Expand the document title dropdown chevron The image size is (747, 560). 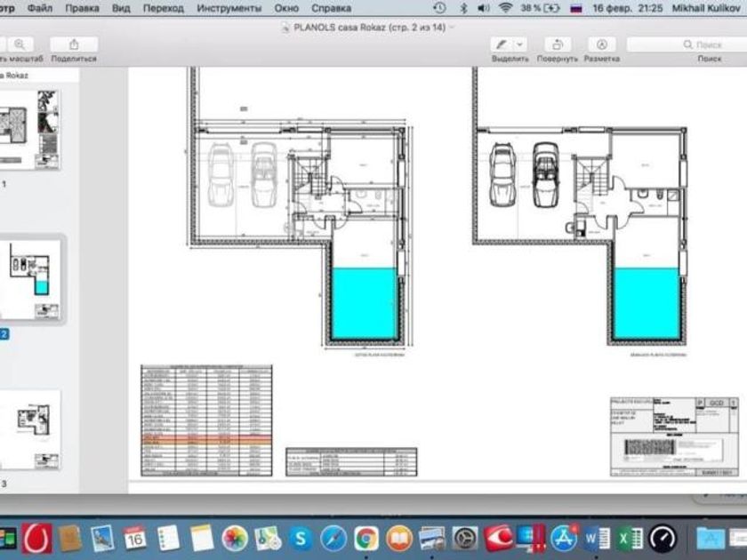click(x=452, y=28)
